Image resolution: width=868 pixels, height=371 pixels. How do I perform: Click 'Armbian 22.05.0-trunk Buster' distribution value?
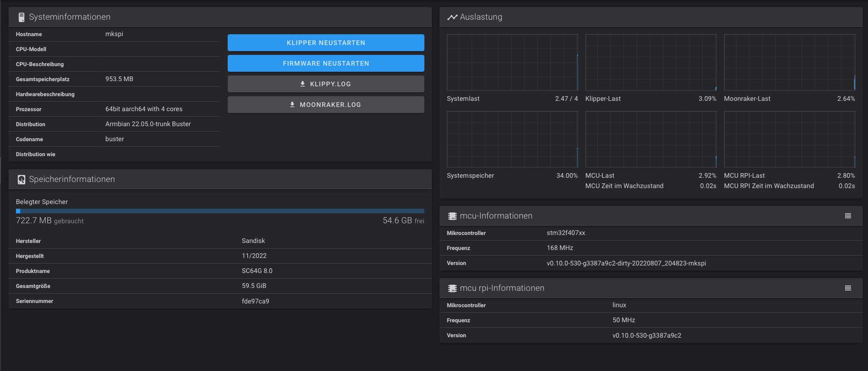(148, 124)
